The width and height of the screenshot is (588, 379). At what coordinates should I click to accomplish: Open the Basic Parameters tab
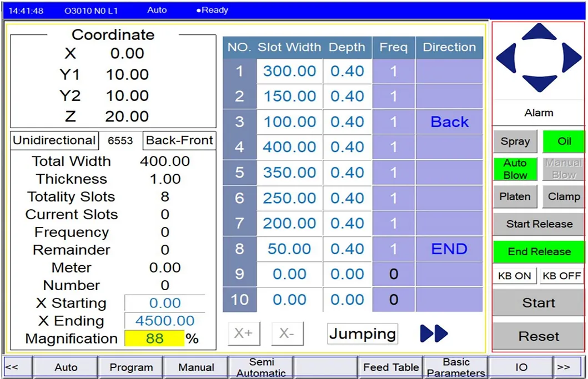point(455,367)
